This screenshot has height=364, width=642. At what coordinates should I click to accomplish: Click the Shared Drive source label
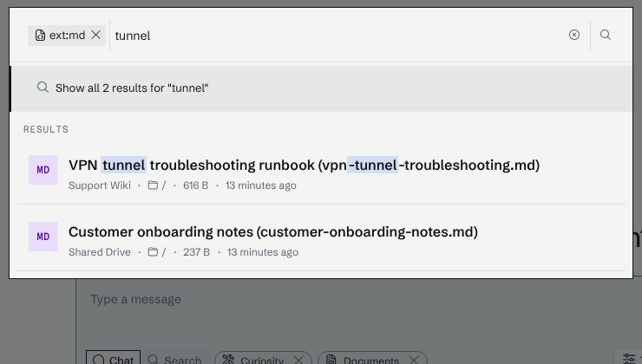[x=100, y=252]
